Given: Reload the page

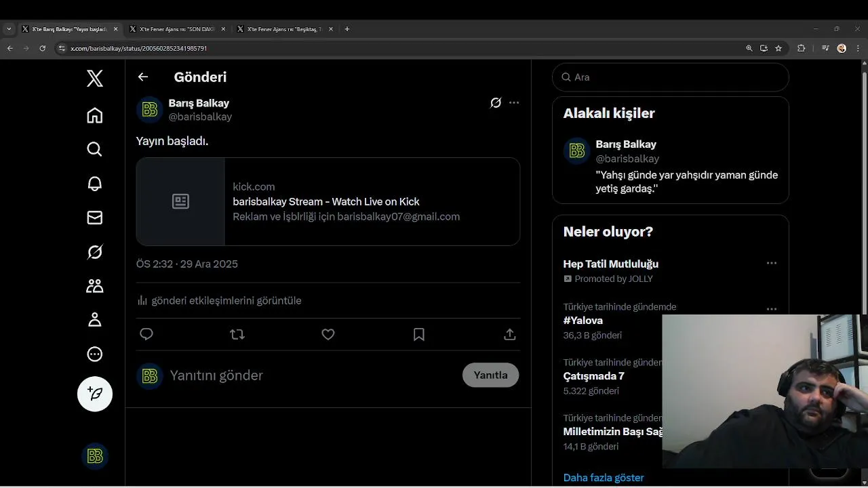Looking at the screenshot, I should 43,48.
